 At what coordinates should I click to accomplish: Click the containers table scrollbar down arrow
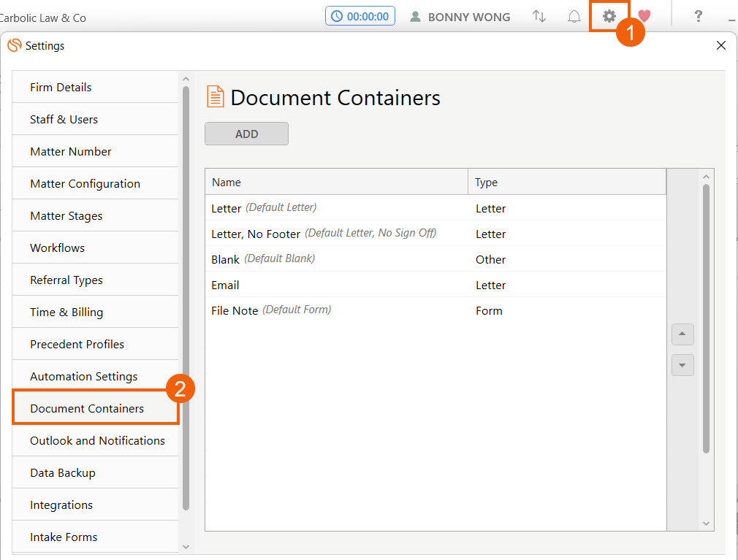(x=706, y=523)
